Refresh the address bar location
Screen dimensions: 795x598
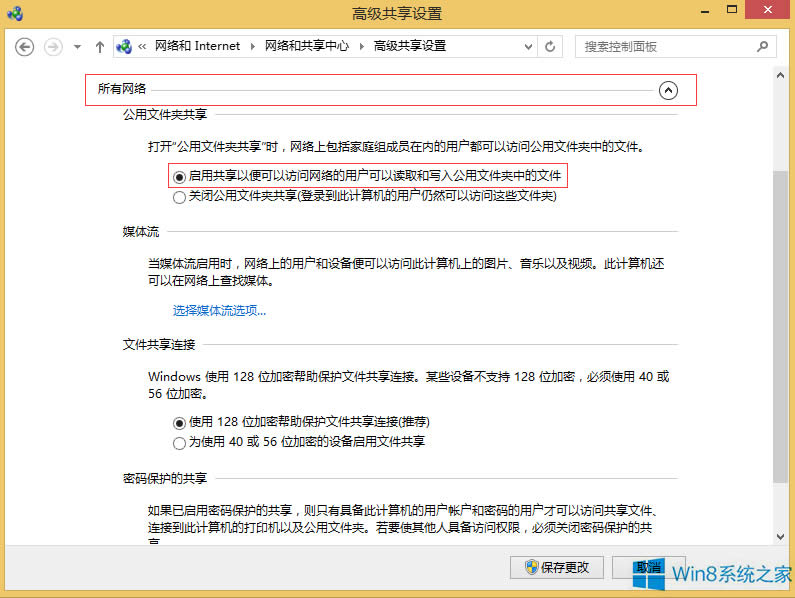point(550,47)
